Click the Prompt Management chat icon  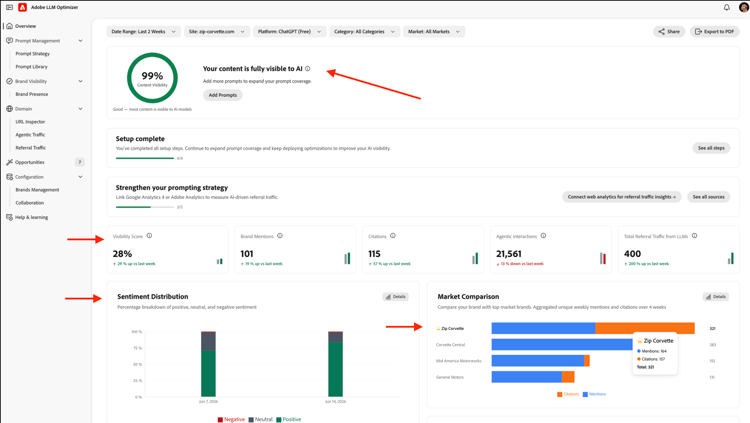click(10, 41)
